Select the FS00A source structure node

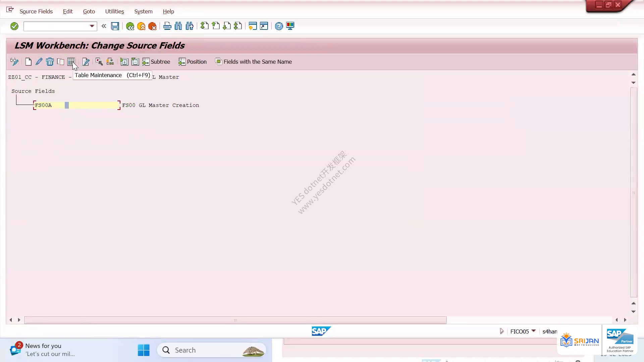[77, 105]
